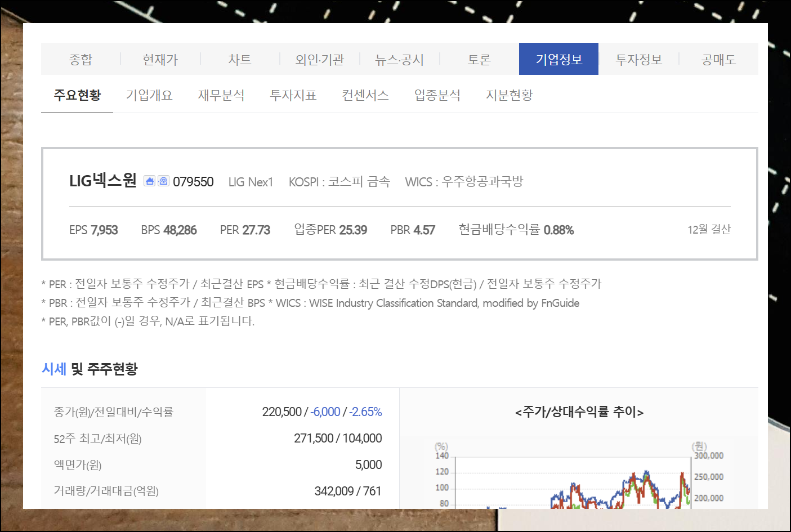The image size is (791, 532).
Task: Click the KOSPI : 코스피 금속 label
Action: coord(339,182)
